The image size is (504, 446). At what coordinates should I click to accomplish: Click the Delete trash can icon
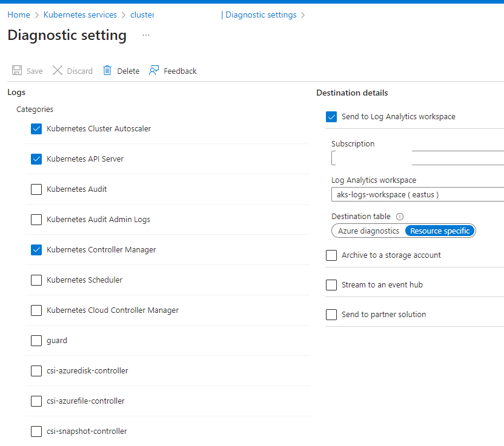coord(107,70)
